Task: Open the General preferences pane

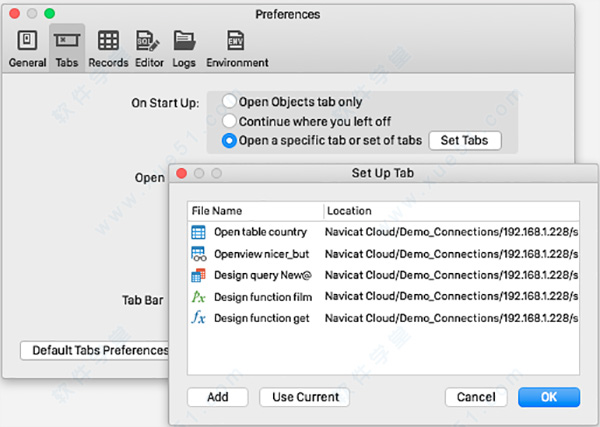Action: pyautogui.click(x=27, y=49)
